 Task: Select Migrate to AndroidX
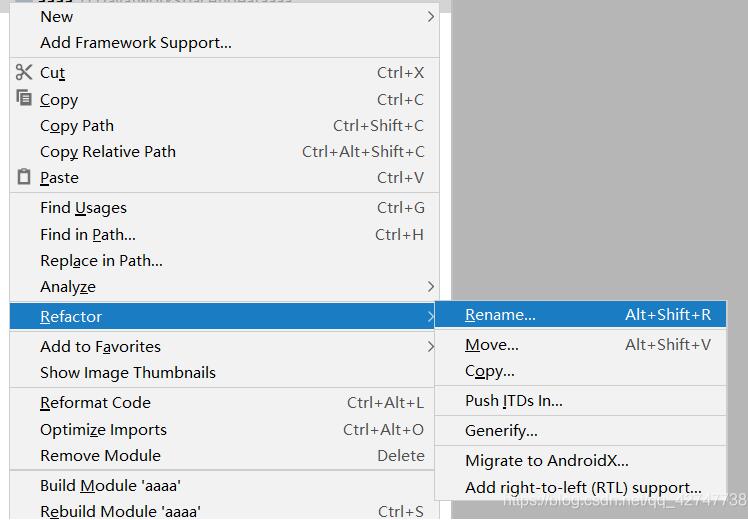pos(546,461)
